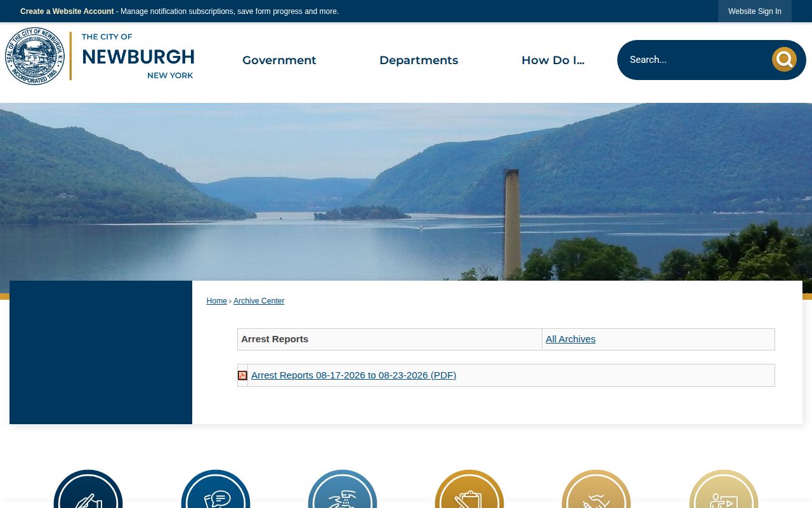Click the magnifying glass search icon

point(784,60)
